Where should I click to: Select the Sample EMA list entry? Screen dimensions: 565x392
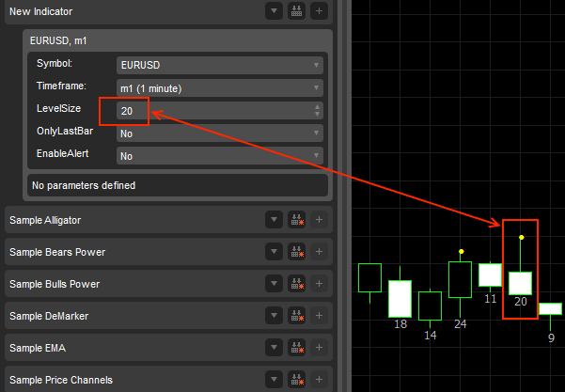[x=132, y=348]
